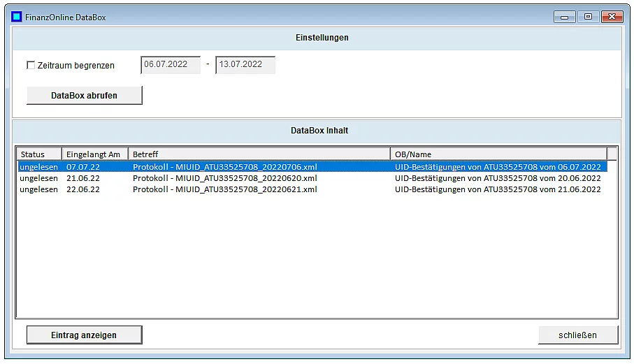The image size is (634, 364).
Task: Click the schließen button
Action: [x=577, y=335]
